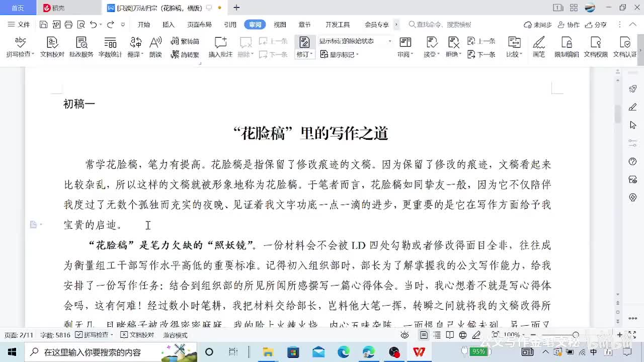Adjust the zoom slider in status bar
Viewport: 644px width, 362px height.
click(x=576, y=335)
